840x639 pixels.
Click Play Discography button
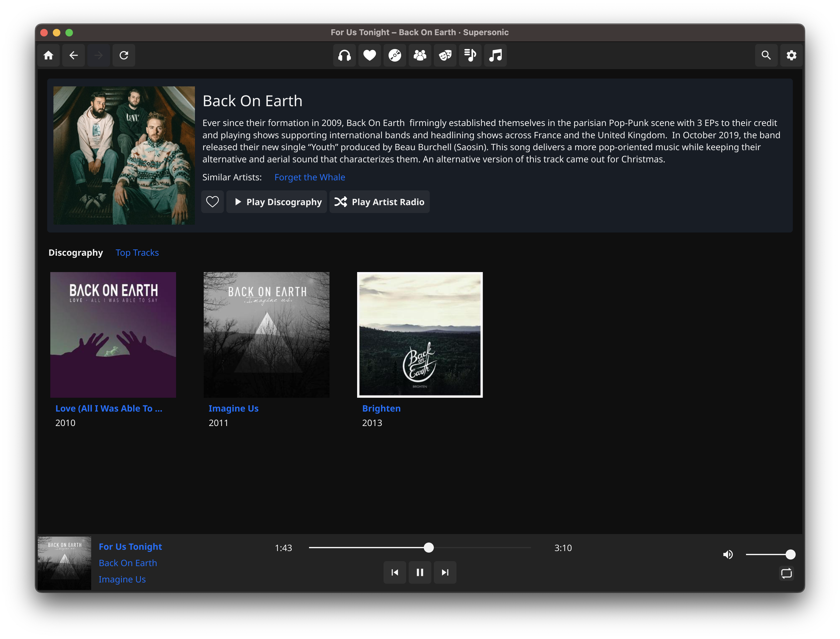[x=277, y=202]
